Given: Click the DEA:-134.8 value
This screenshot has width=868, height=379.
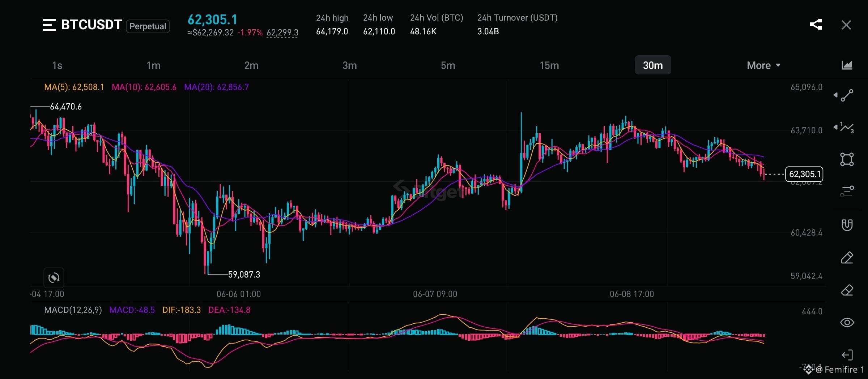Looking at the screenshot, I should pyautogui.click(x=229, y=310).
